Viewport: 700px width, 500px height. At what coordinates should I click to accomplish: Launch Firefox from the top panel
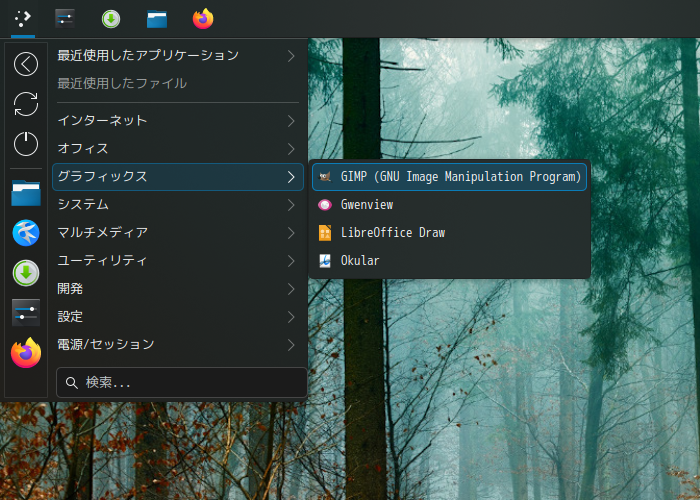(203, 19)
